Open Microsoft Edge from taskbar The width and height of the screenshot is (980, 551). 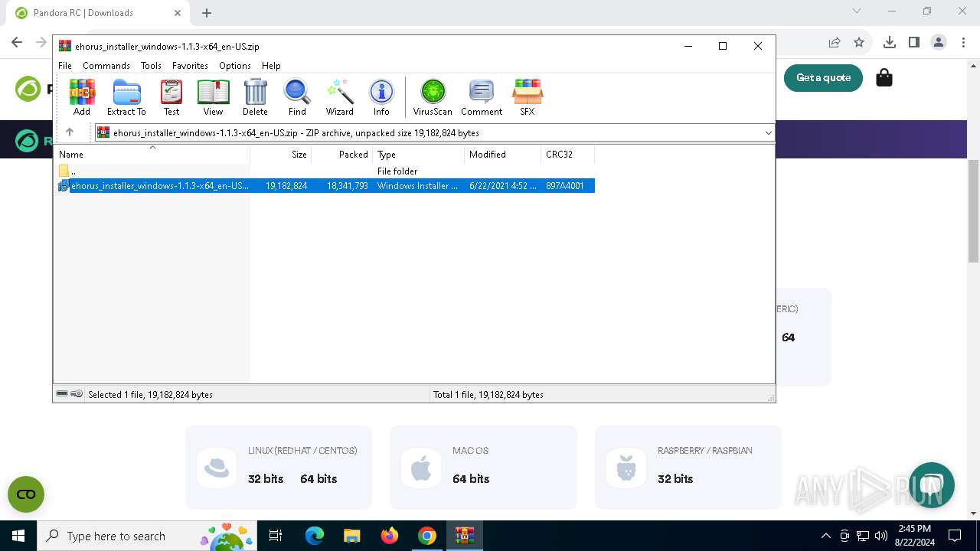click(x=315, y=536)
